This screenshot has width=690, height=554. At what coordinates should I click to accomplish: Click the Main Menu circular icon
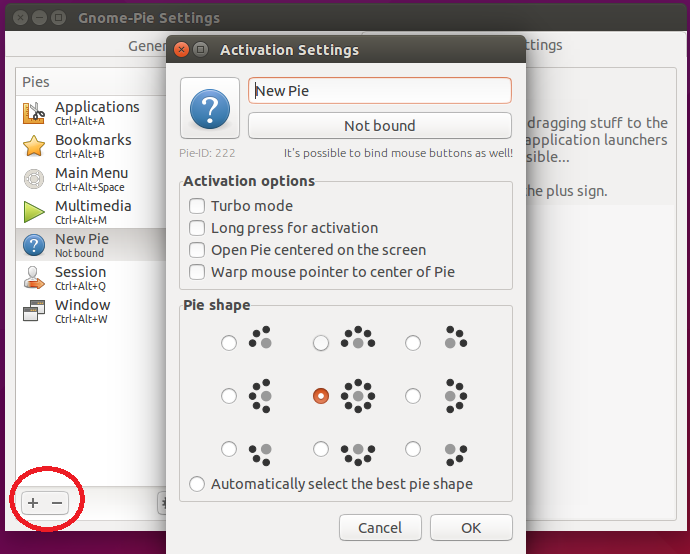tap(34, 179)
